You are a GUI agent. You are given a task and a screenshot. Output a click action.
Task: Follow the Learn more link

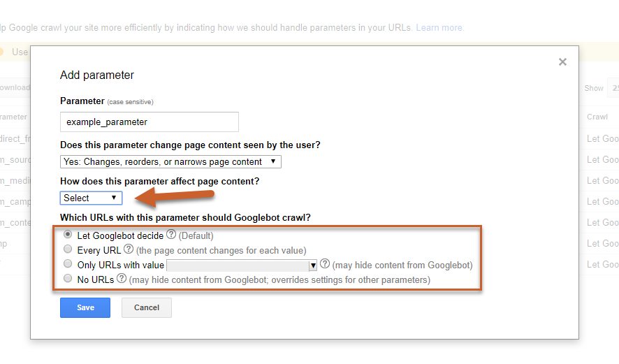click(x=439, y=28)
